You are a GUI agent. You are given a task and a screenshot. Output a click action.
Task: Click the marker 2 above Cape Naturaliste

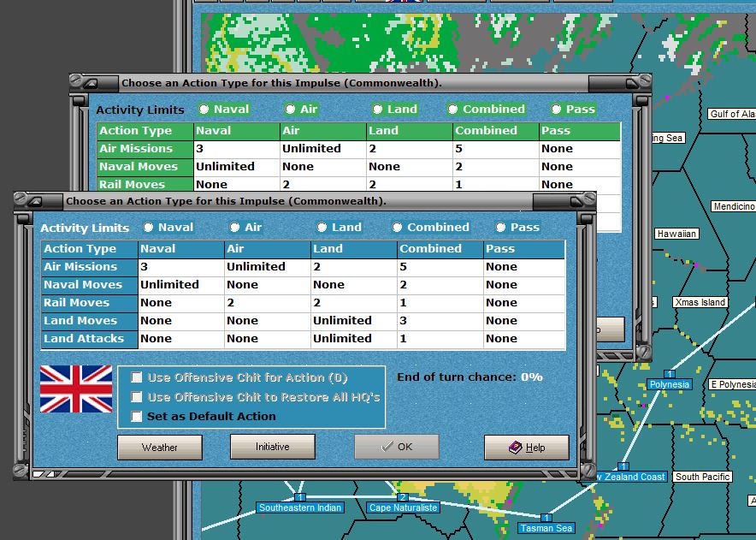[403, 497]
